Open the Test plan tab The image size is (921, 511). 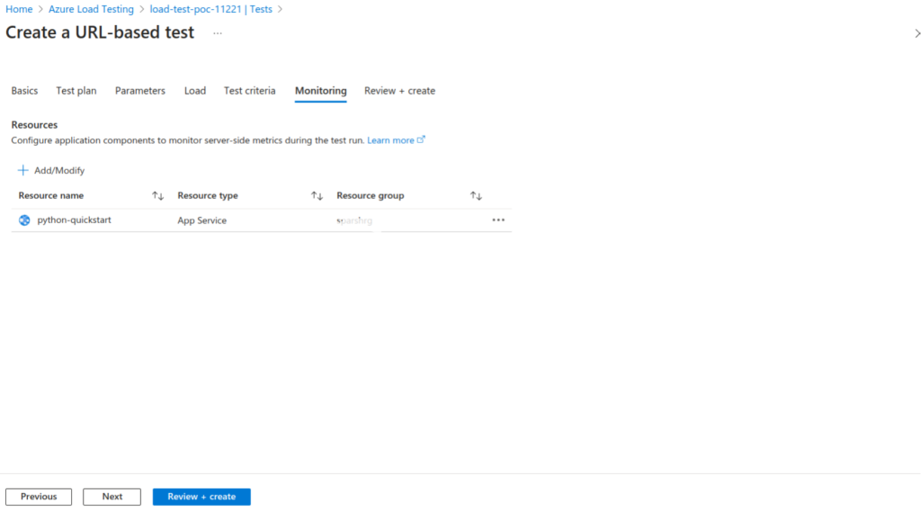point(76,91)
